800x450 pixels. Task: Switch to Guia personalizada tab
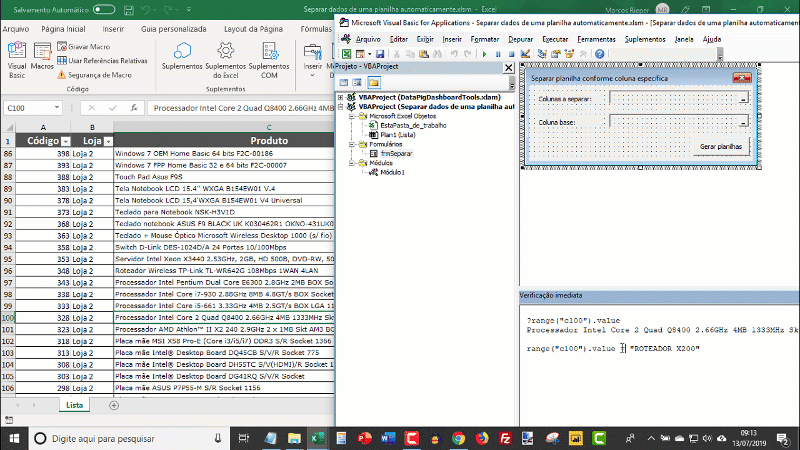click(x=173, y=29)
